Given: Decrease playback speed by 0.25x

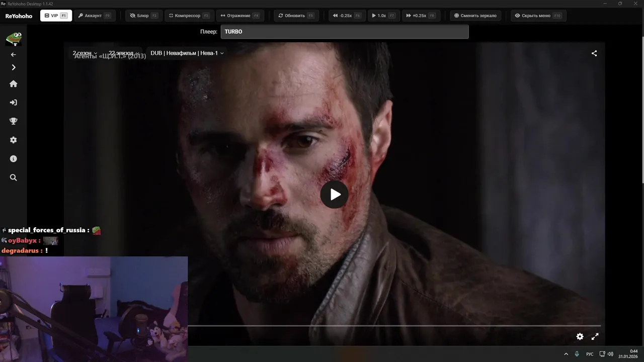Looking at the screenshot, I should click(347, 16).
